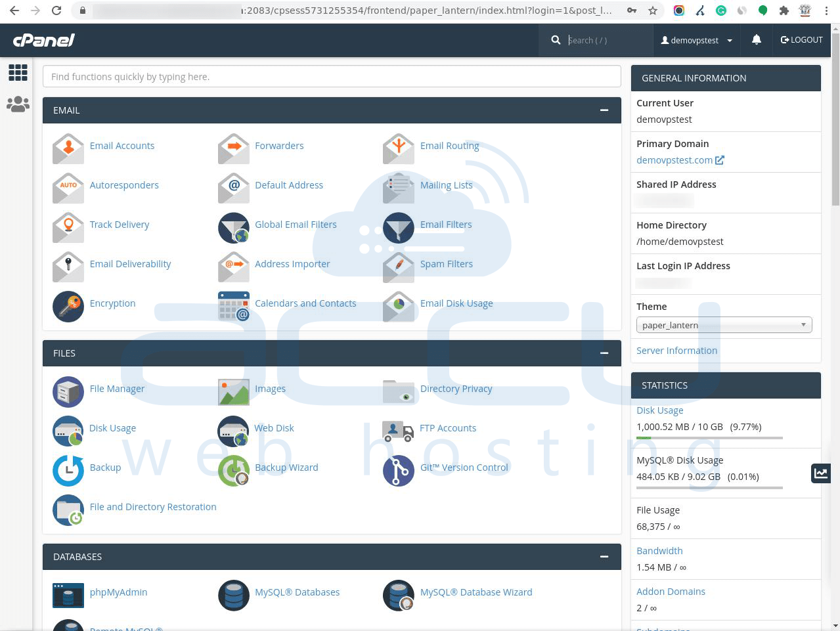The image size is (840, 631).
Task: Click the home grid icon in sidebar
Action: click(18, 72)
